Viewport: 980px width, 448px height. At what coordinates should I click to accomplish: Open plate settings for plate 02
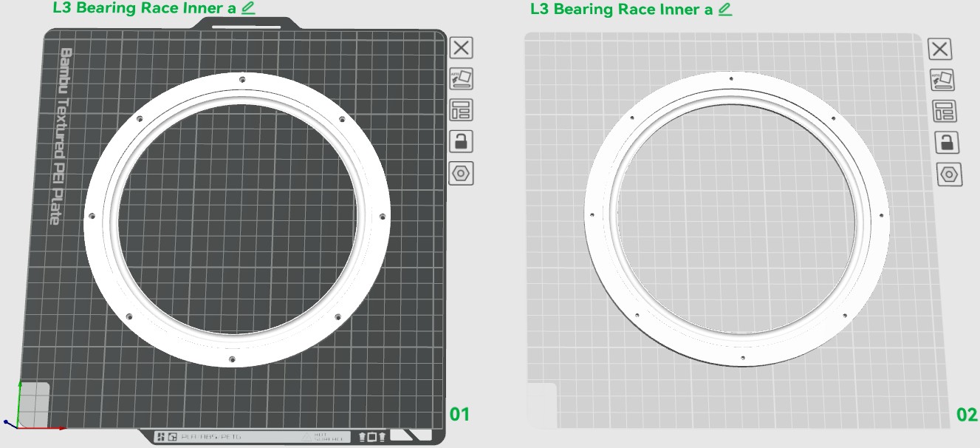[x=949, y=174]
